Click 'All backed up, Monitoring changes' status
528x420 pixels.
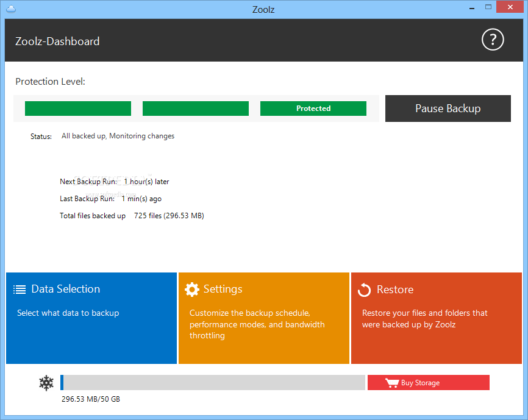click(x=118, y=136)
